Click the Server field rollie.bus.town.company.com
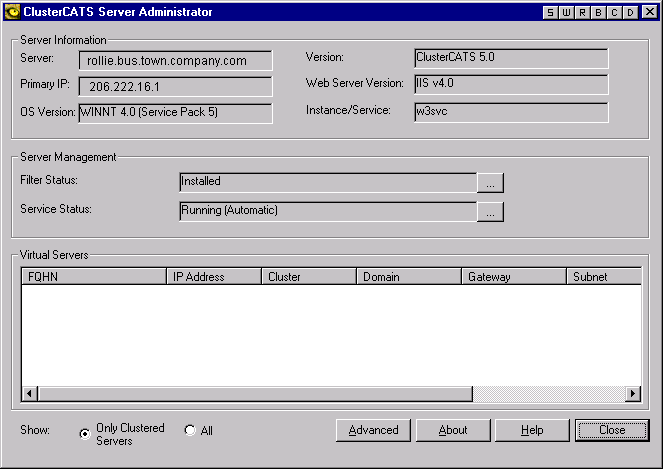The height and width of the screenshot is (469, 663). point(175,60)
